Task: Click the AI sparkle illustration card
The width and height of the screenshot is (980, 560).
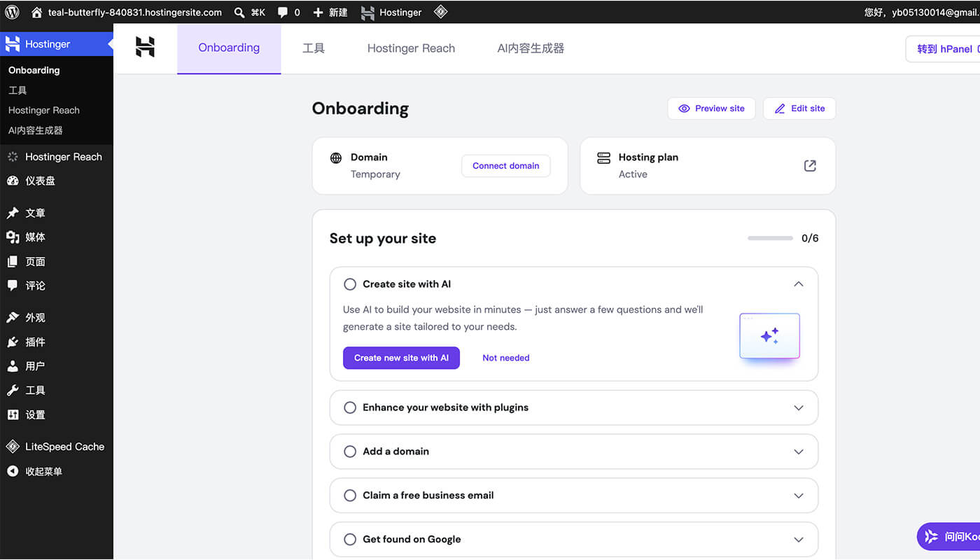Action: click(x=769, y=336)
